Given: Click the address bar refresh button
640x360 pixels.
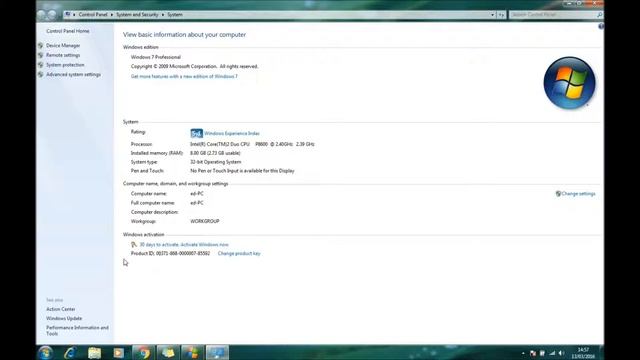Looking at the screenshot, I should [501, 15].
